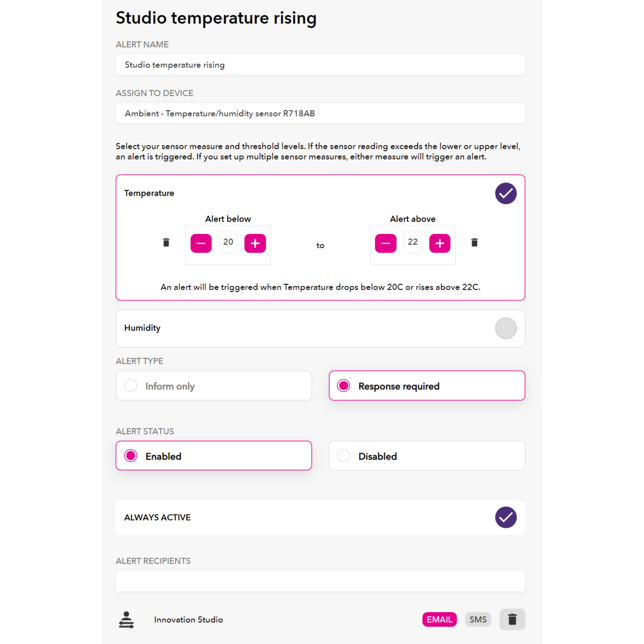Screen dimensions: 644x644
Task: Toggle EMAIL notifications for Innovation Studio
Action: coord(440,620)
